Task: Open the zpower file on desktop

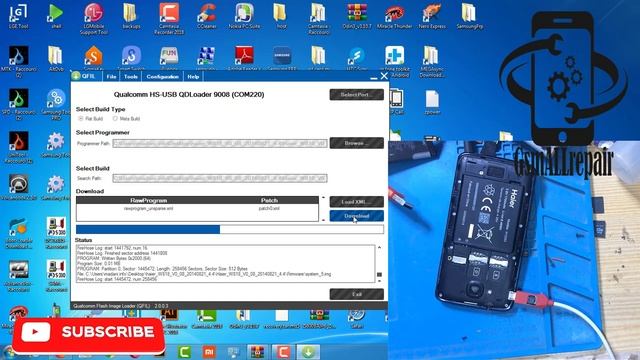Action: click(432, 102)
